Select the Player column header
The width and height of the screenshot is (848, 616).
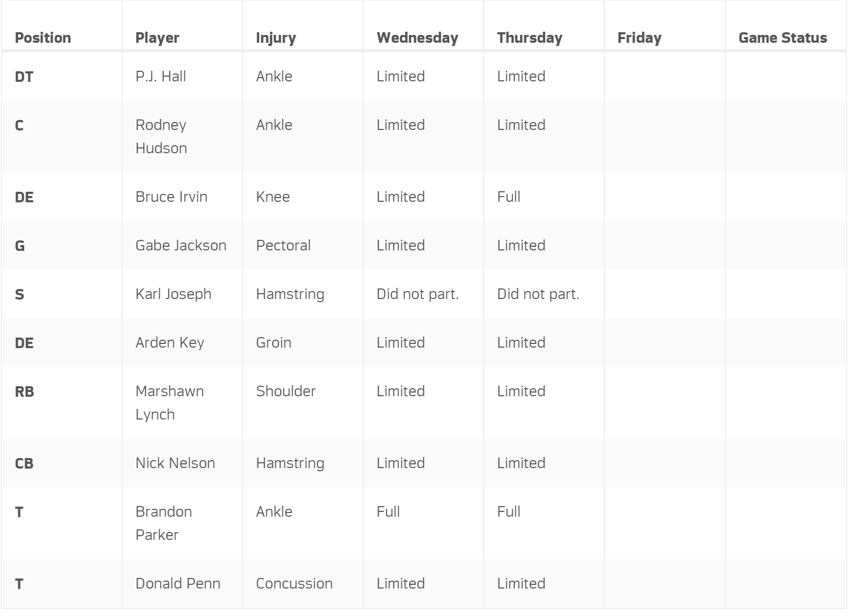[157, 38]
